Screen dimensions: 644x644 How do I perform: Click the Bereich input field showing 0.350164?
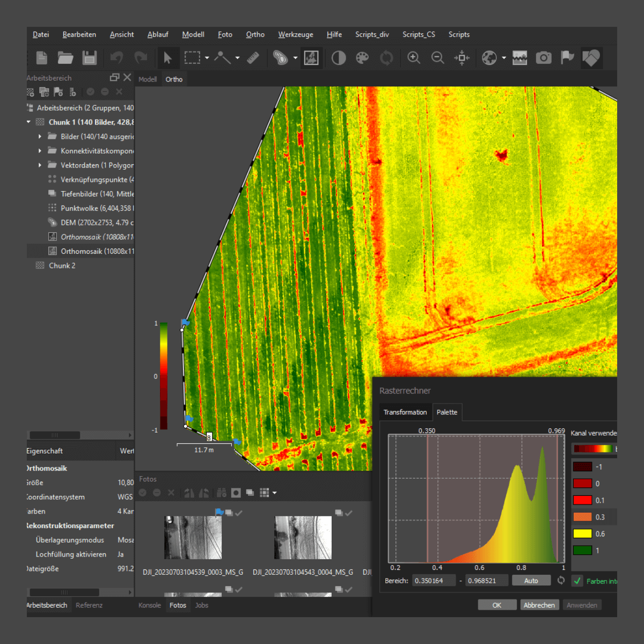tap(434, 580)
